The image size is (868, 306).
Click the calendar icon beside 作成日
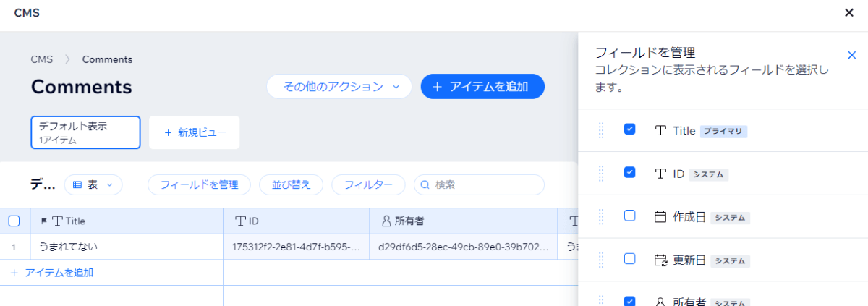660,216
